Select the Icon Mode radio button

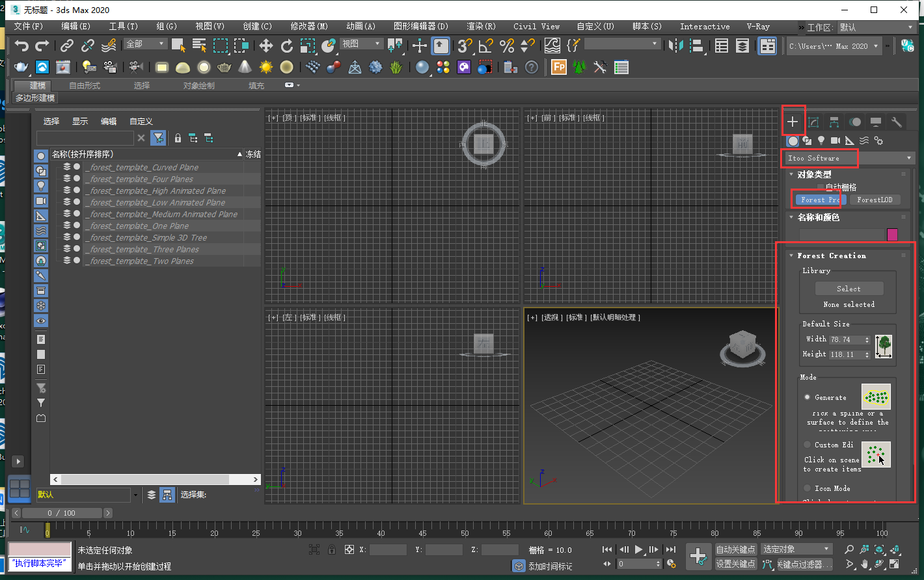point(808,488)
